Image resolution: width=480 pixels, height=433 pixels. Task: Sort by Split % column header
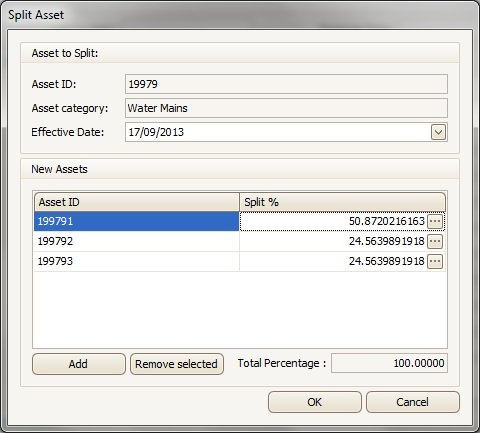tap(342, 202)
